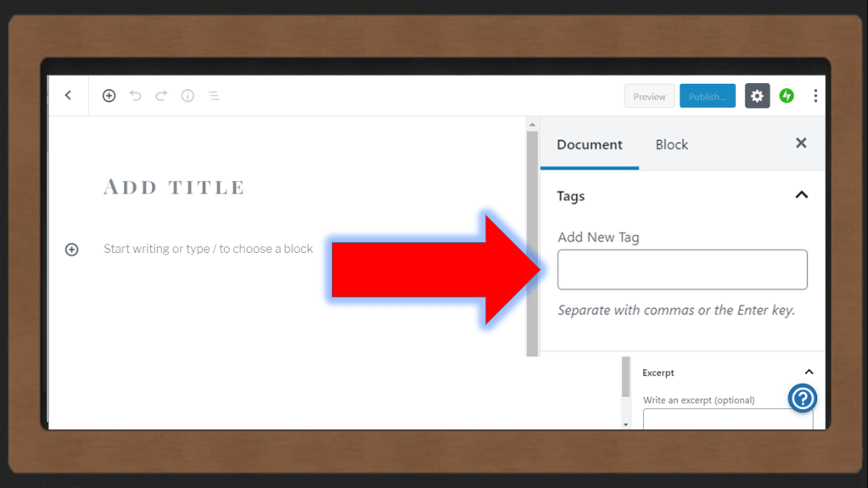868x488 pixels.
Task: Click the Redo arrow icon
Action: coord(161,96)
